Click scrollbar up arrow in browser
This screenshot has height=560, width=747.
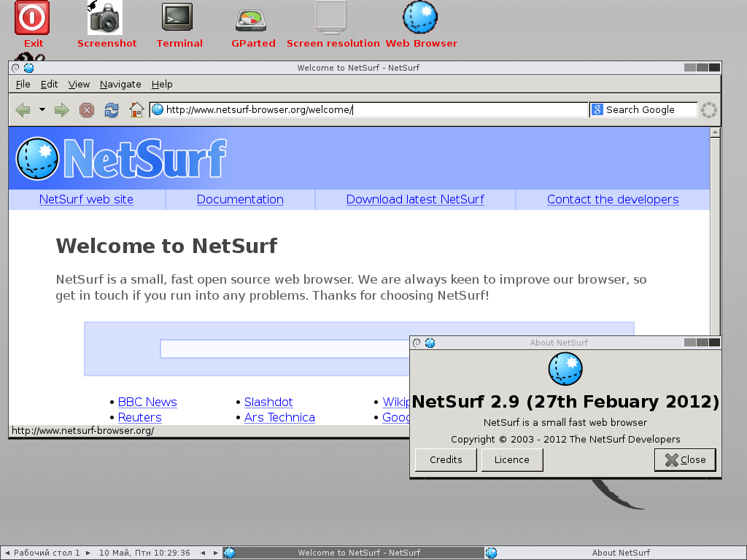pyautogui.click(x=715, y=133)
